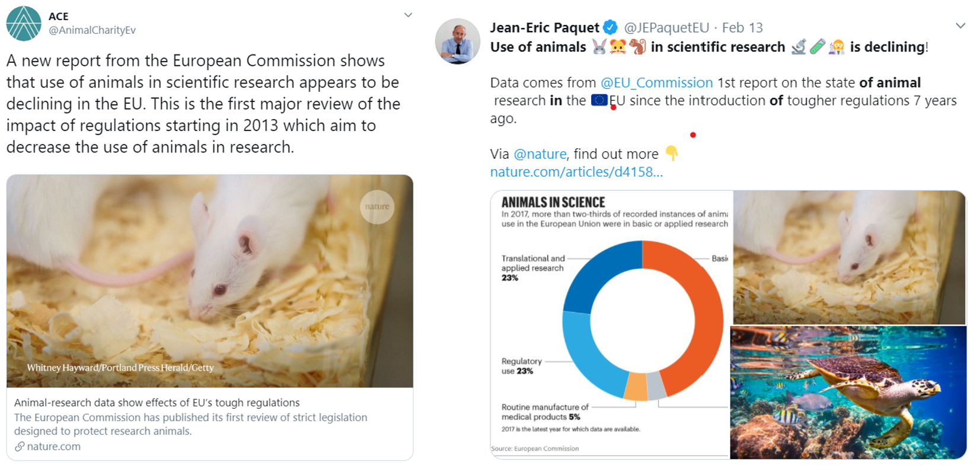Click Jean-Eric Paquet's profile photo
This screenshot has width=980, height=468.
click(457, 41)
